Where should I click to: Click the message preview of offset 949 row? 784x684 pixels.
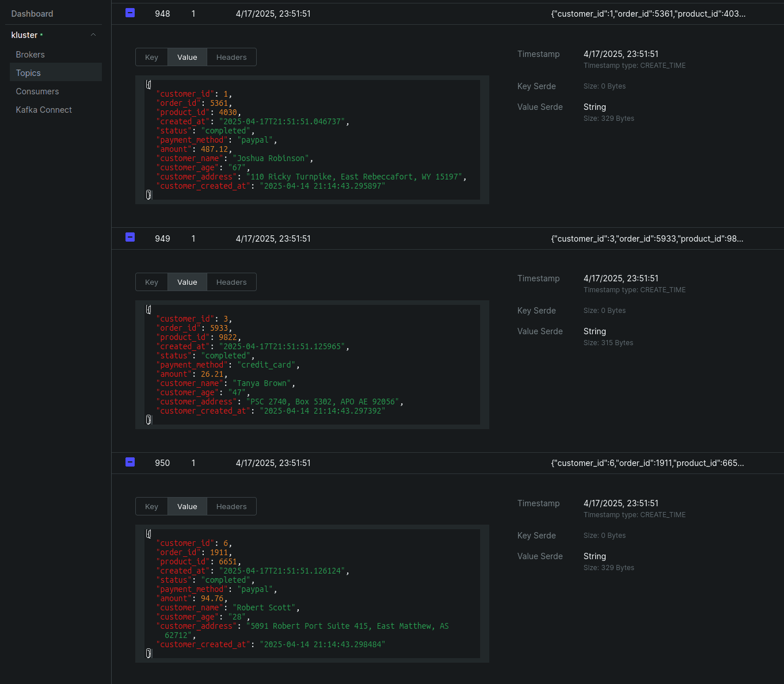647,239
